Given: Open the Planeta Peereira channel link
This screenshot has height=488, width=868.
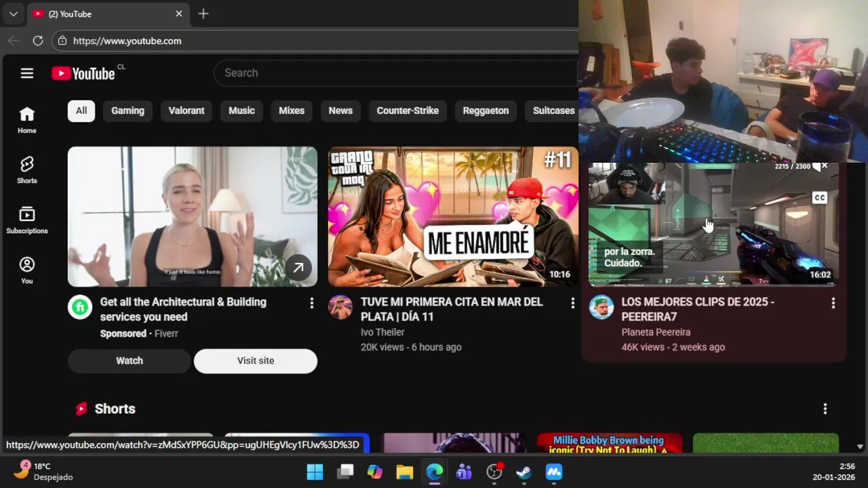Looking at the screenshot, I should pos(656,332).
